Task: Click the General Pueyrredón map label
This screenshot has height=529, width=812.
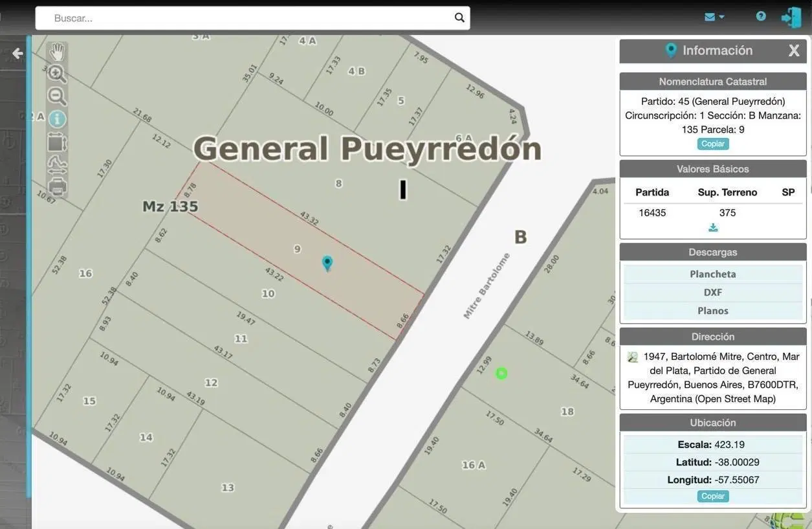Action: click(x=368, y=149)
